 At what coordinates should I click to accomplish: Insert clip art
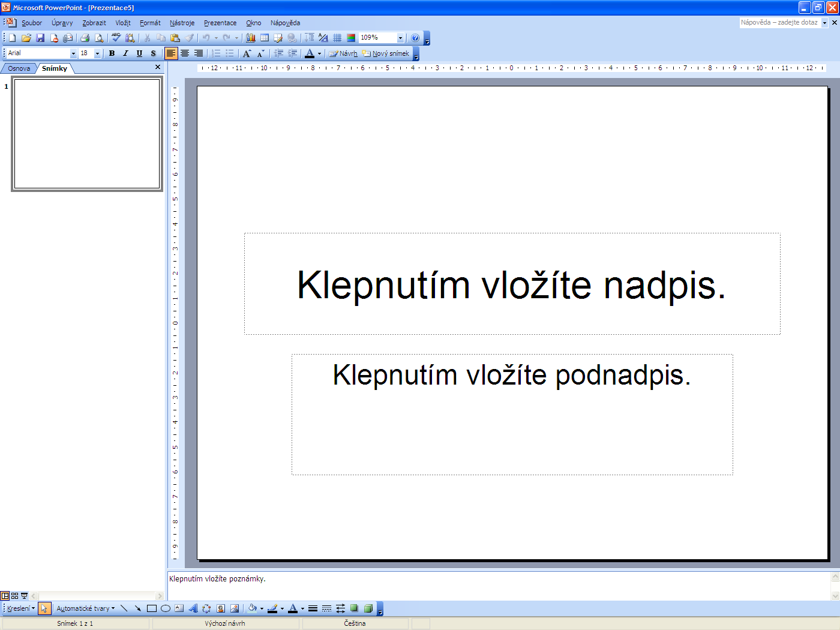(x=221, y=608)
